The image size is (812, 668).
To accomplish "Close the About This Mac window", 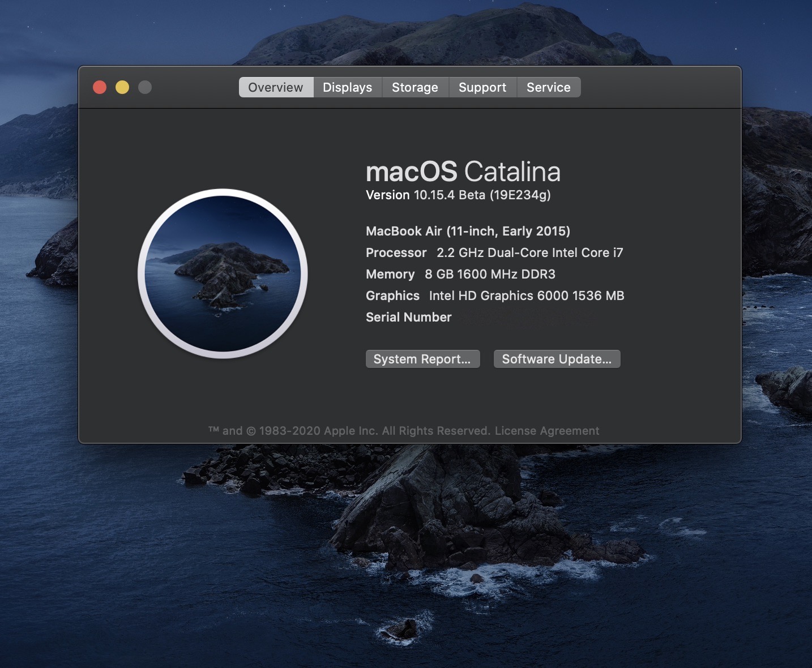I will (100, 87).
